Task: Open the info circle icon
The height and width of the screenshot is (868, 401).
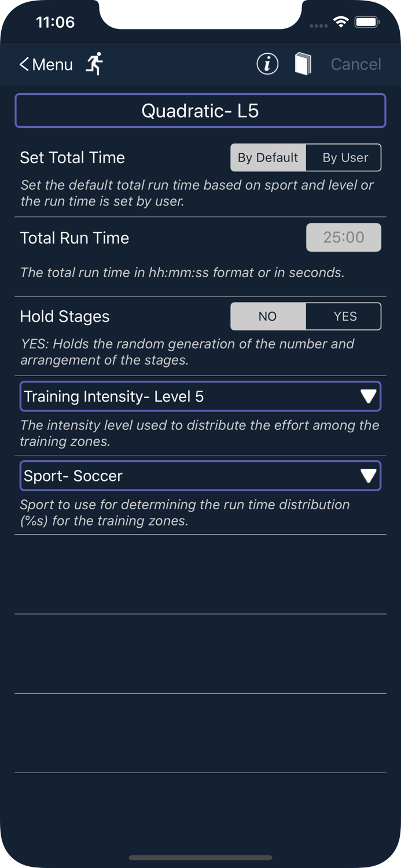Action: point(267,64)
